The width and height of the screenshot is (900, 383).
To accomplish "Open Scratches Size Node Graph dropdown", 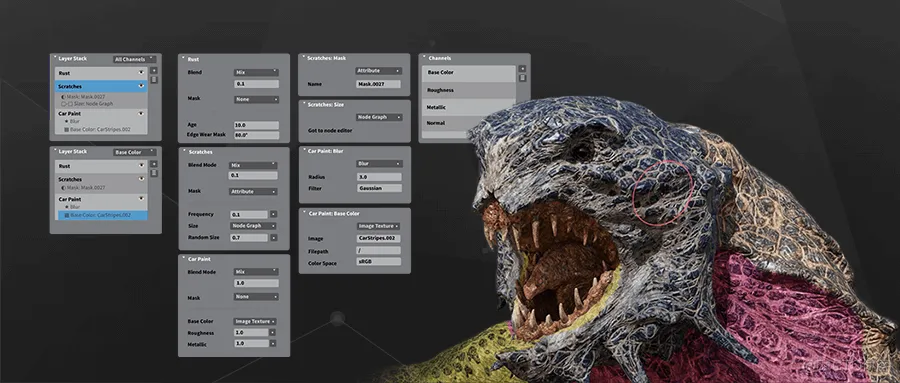I will (253, 226).
